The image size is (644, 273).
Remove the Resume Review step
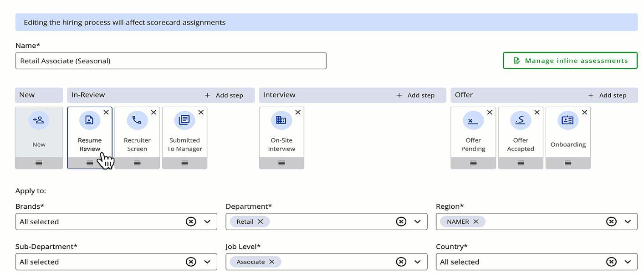click(106, 113)
